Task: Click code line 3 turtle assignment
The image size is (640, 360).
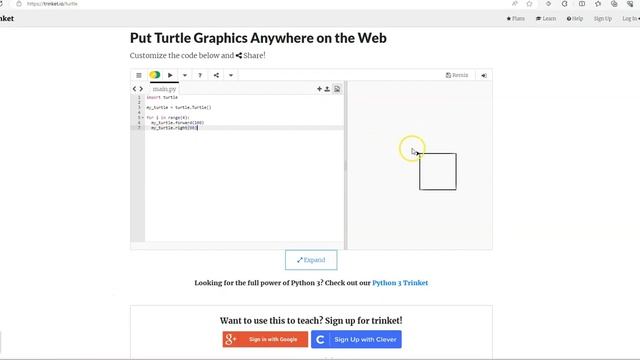Action: click(x=179, y=107)
